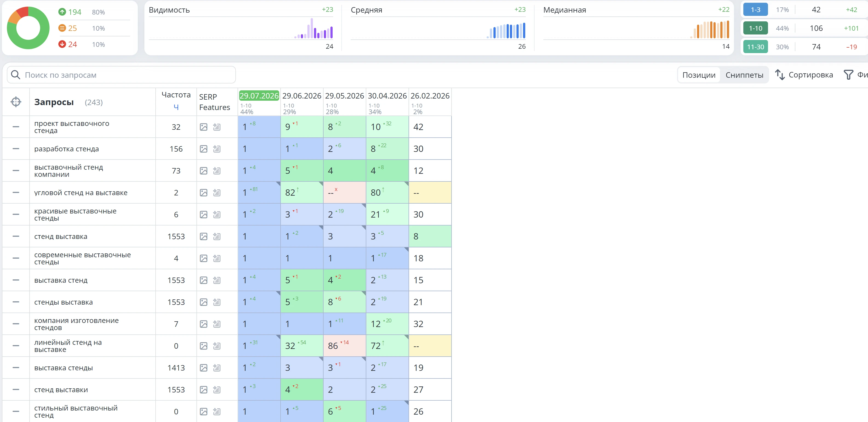868x422 pixels.
Task: Switch to the Сниппеты tab
Action: 744,75
